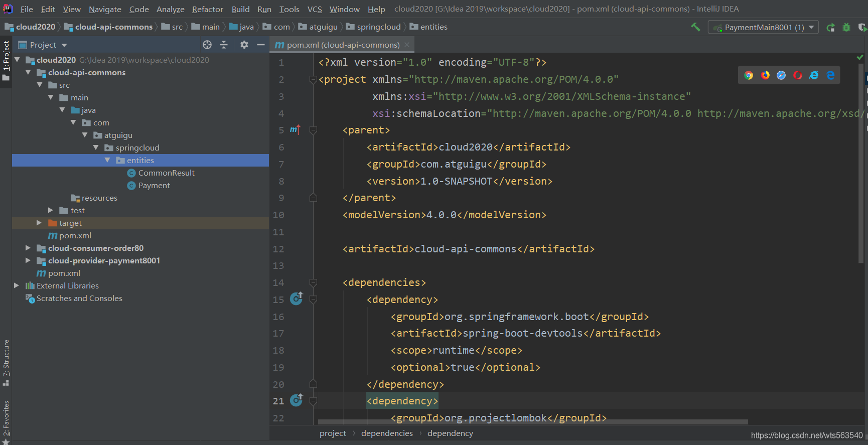Open pom.xml in Opera browser icon
Screen dimensions: 868x445
(798, 75)
